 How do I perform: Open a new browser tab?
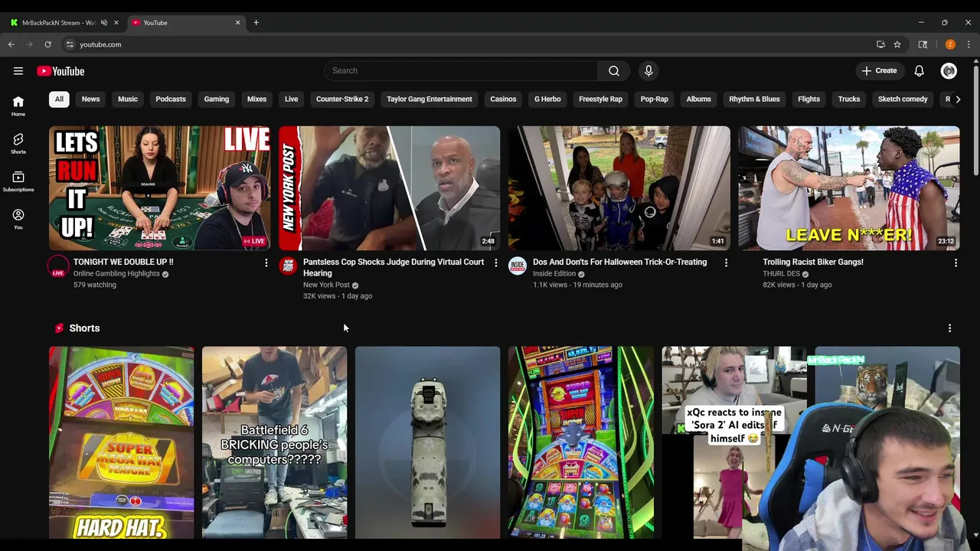pos(256,22)
